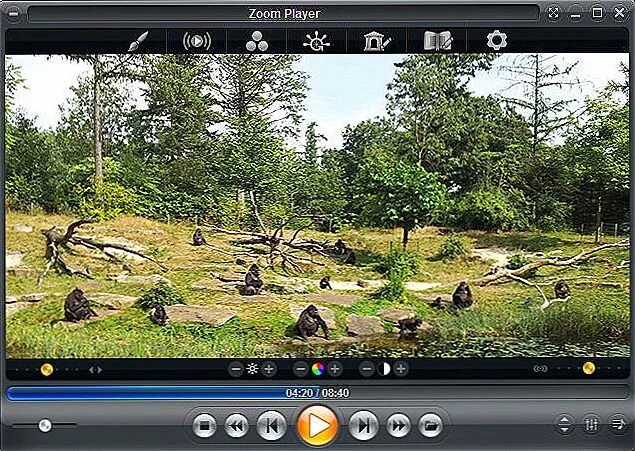Skip to the next track
Viewport: 635px width, 451px height.
click(x=363, y=425)
